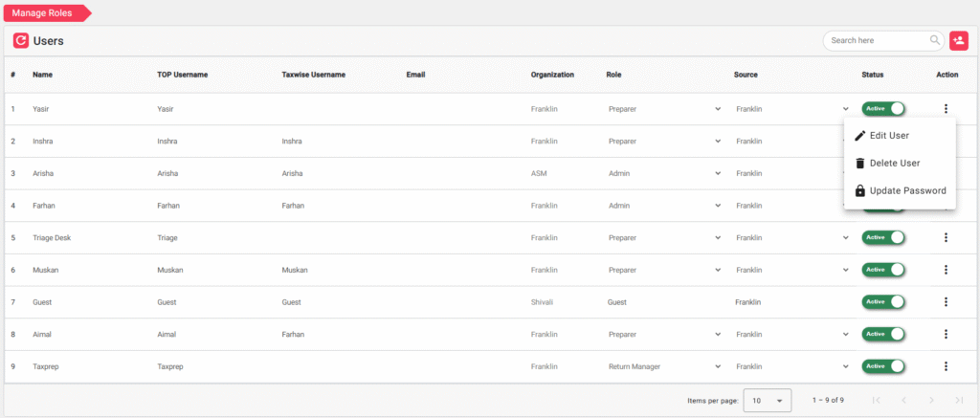Image resolution: width=980 pixels, height=418 pixels.
Task: Toggle Active status for Yasir
Action: pos(883,109)
